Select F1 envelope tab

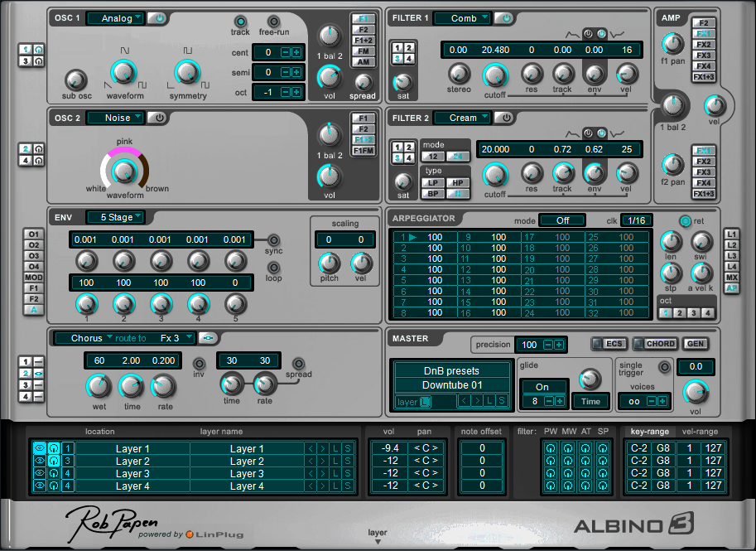point(34,288)
